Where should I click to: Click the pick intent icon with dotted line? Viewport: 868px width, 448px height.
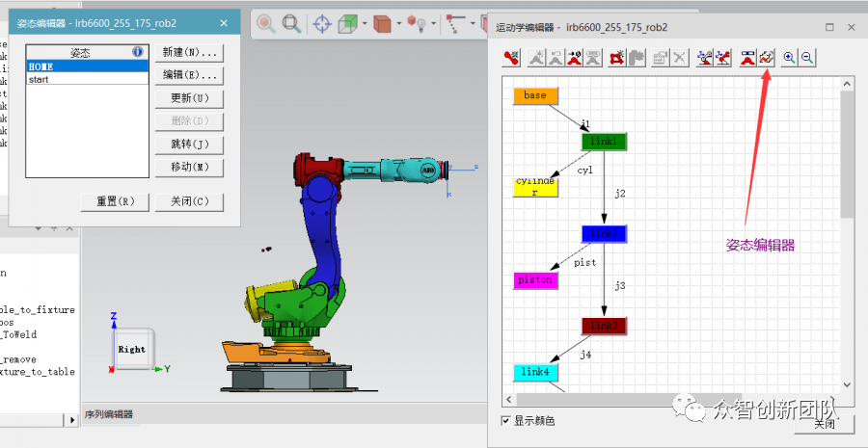[455, 24]
